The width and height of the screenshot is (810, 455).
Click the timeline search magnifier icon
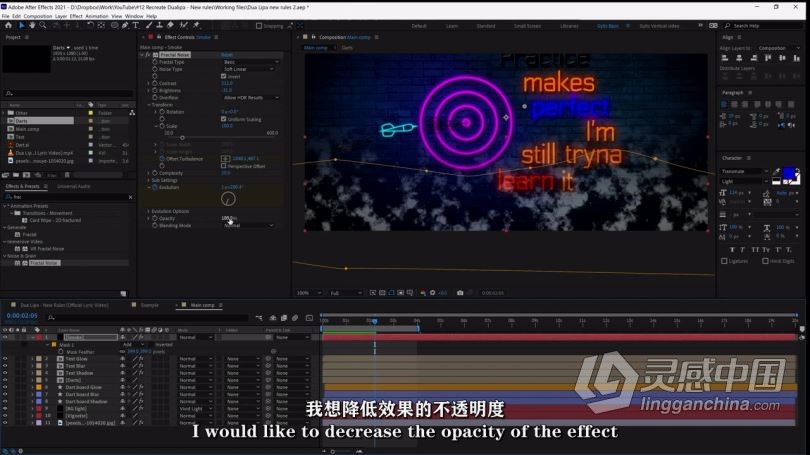[51, 317]
